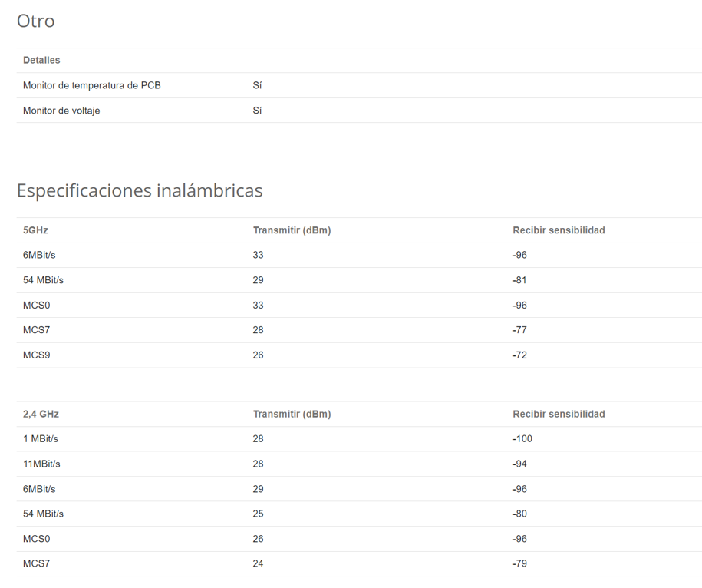702x588 pixels.
Task: Select "Monitor de temperatura de PCB" row label
Action: coord(92,85)
